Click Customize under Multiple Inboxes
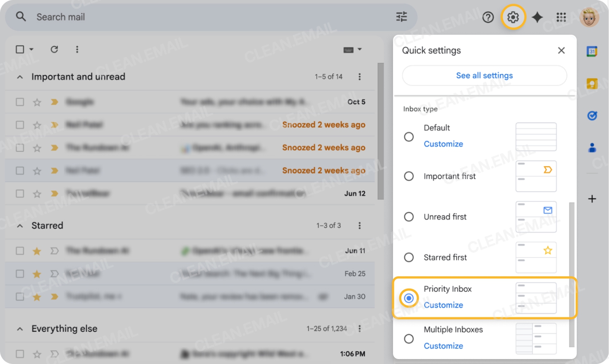This screenshot has height=364, width=609. 444,346
